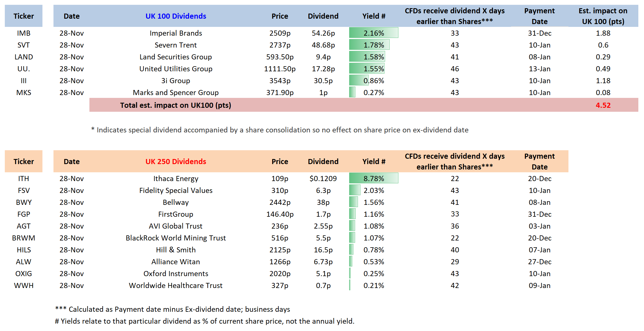Viewport: 644px width, 331px height.
Task: Select the III ticker cell
Action: [23, 81]
